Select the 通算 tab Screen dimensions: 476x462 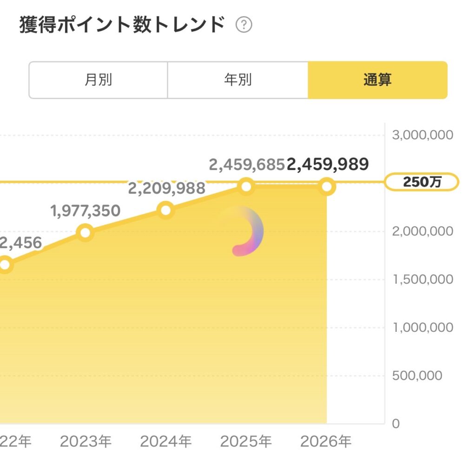(x=377, y=80)
